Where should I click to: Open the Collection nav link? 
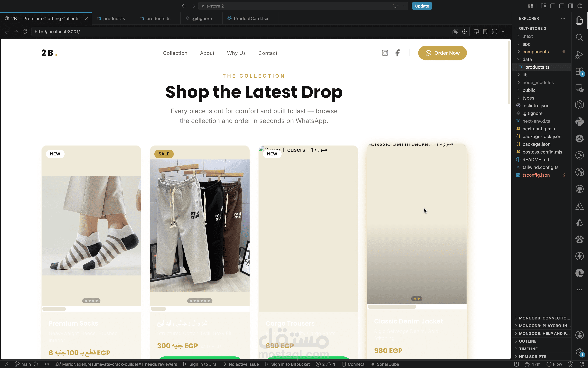(175, 53)
